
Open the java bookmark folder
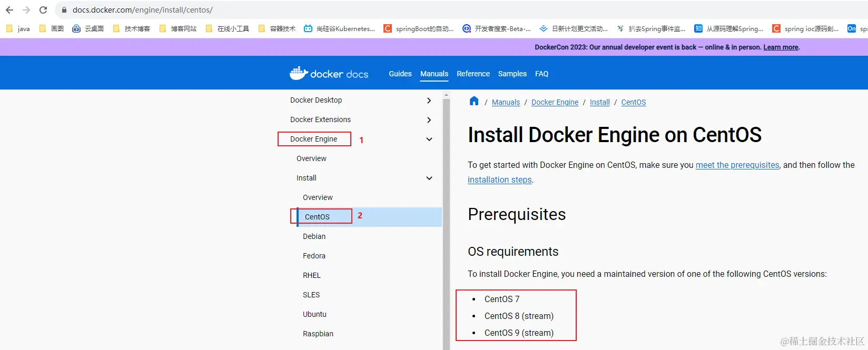18,29
